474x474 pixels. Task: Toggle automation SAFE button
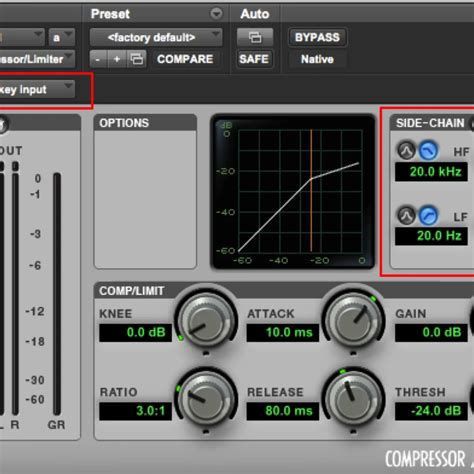(x=254, y=59)
